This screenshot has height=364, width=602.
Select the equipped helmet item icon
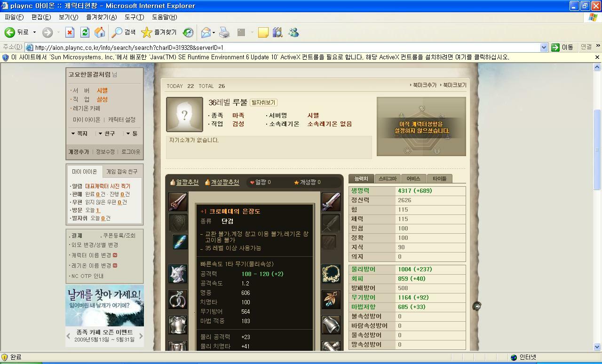click(x=178, y=274)
